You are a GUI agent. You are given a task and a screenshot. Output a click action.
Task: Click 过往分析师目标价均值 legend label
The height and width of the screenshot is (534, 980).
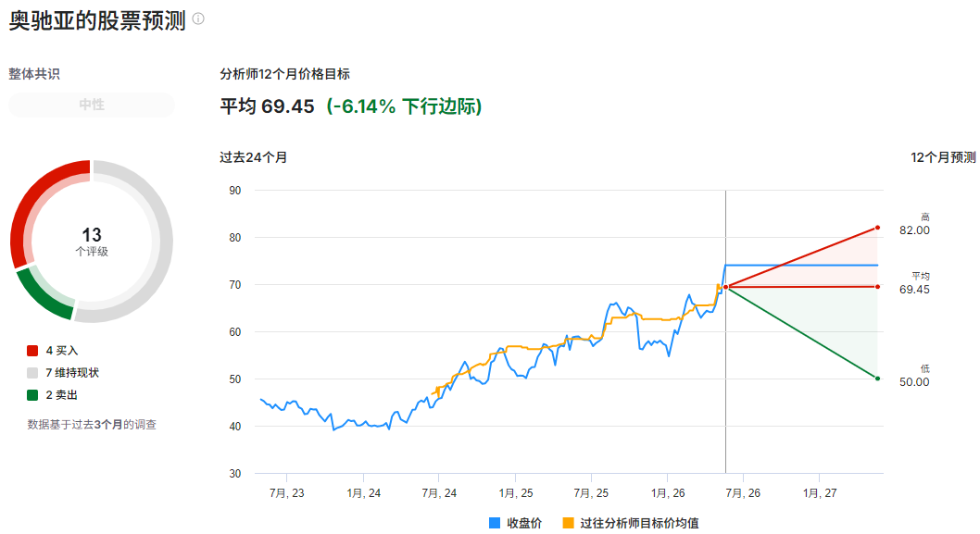click(x=639, y=523)
